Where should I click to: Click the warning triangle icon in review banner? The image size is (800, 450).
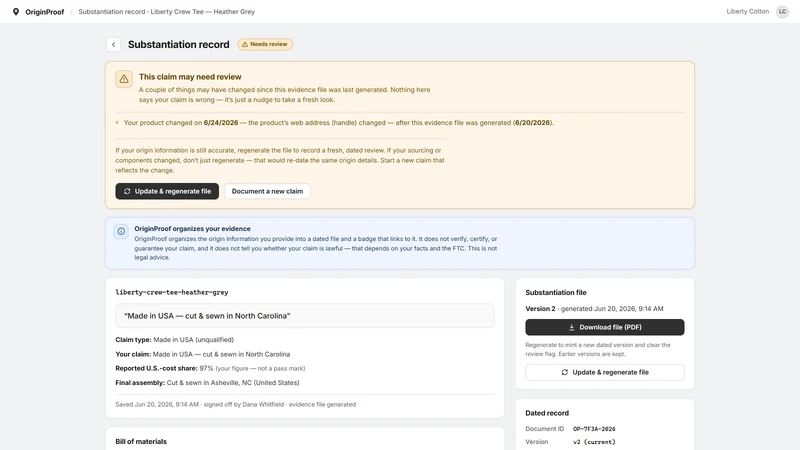[x=124, y=79]
